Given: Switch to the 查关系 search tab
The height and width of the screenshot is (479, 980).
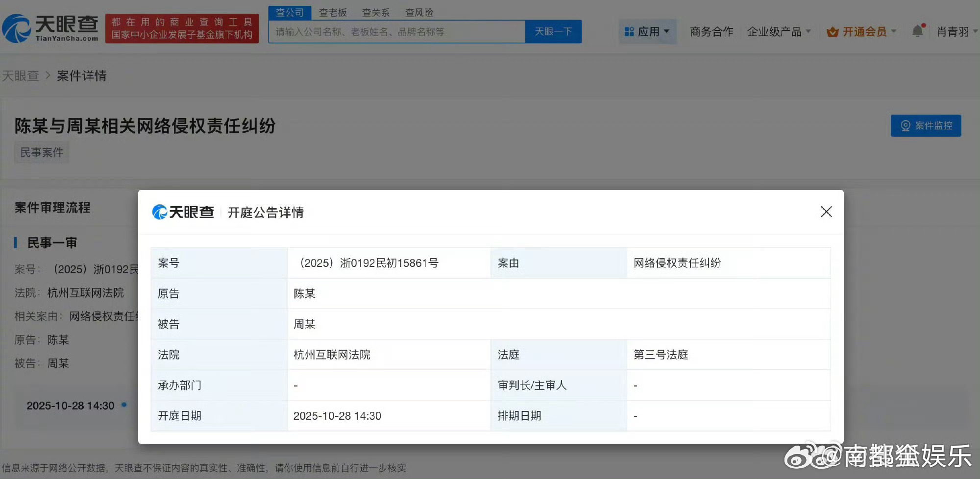Looking at the screenshot, I should [376, 12].
